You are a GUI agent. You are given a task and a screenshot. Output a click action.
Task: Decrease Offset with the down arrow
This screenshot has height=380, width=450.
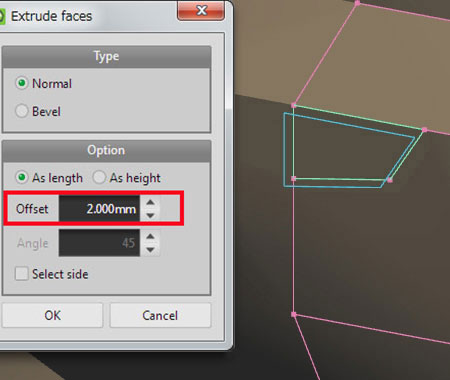150,215
